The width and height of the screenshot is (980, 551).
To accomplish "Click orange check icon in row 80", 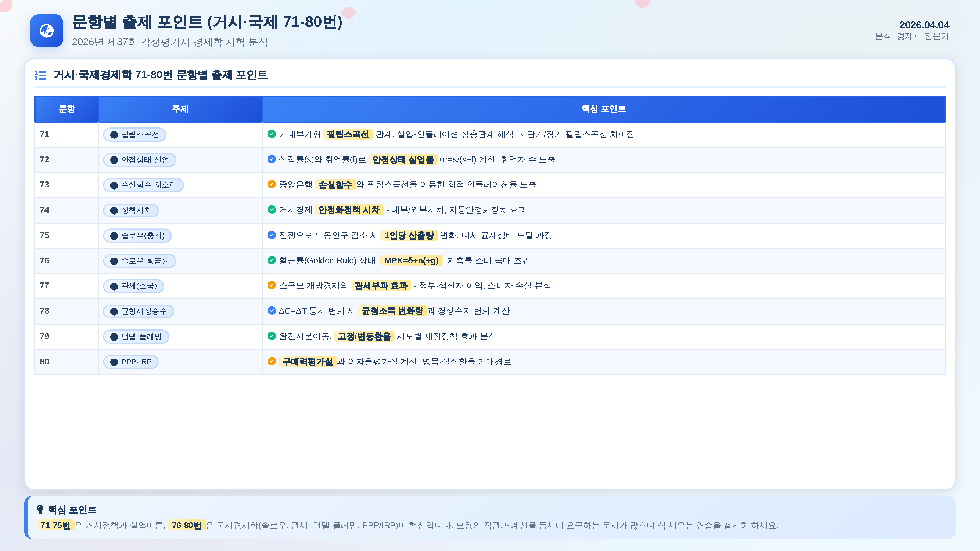I will click(x=272, y=361).
